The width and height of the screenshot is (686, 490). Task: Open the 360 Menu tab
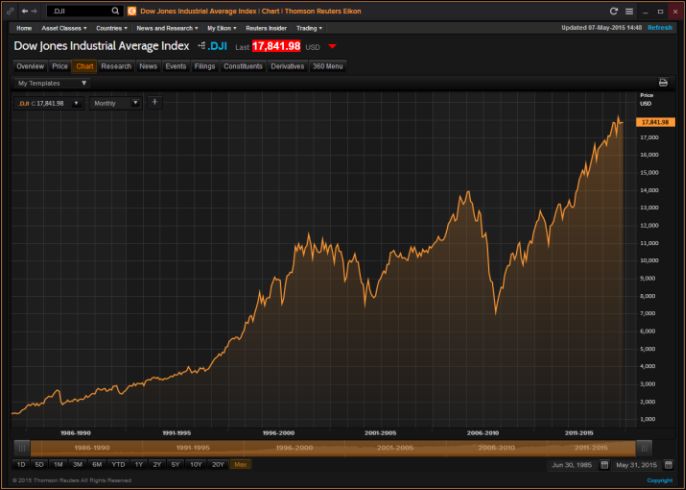(328, 66)
